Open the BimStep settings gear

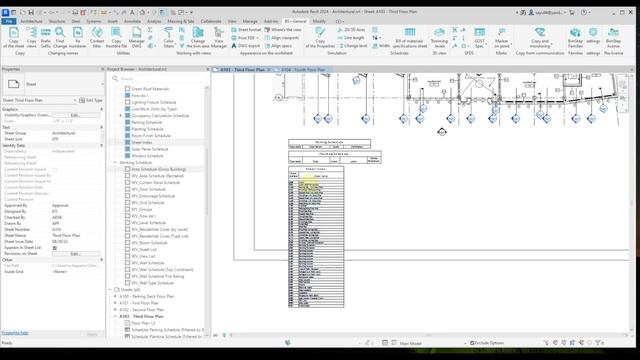[x=593, y=35]
